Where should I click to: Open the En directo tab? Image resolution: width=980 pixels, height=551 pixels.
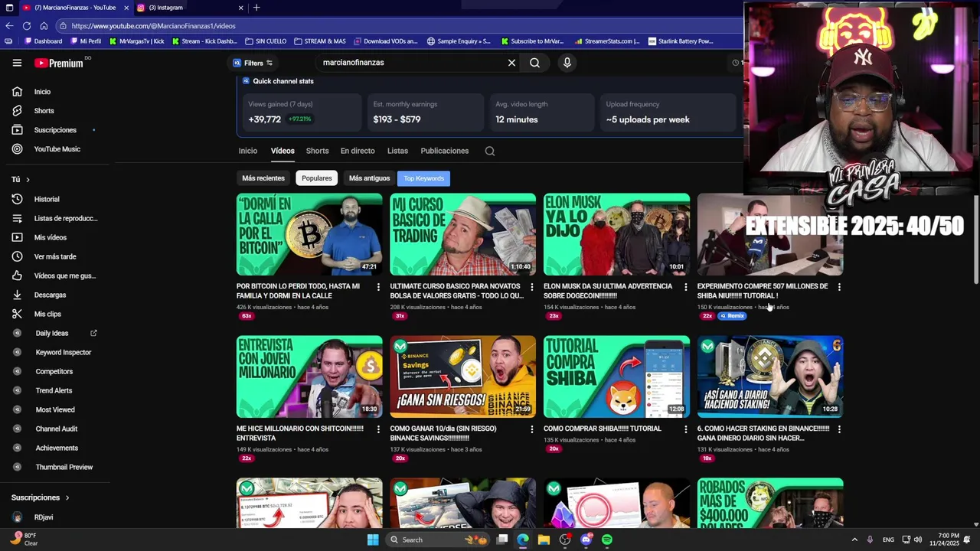pos(358,151)
